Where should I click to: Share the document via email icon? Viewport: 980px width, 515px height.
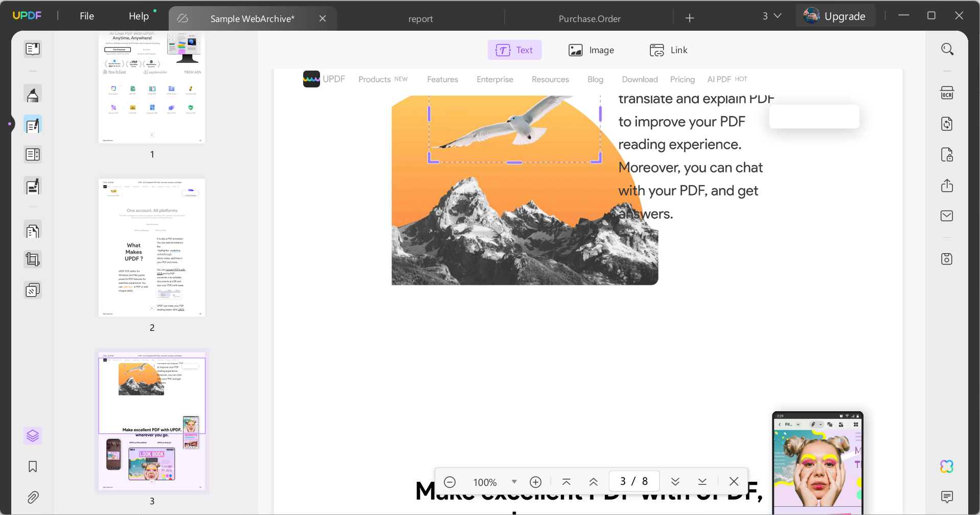click(x=947, y=216)
